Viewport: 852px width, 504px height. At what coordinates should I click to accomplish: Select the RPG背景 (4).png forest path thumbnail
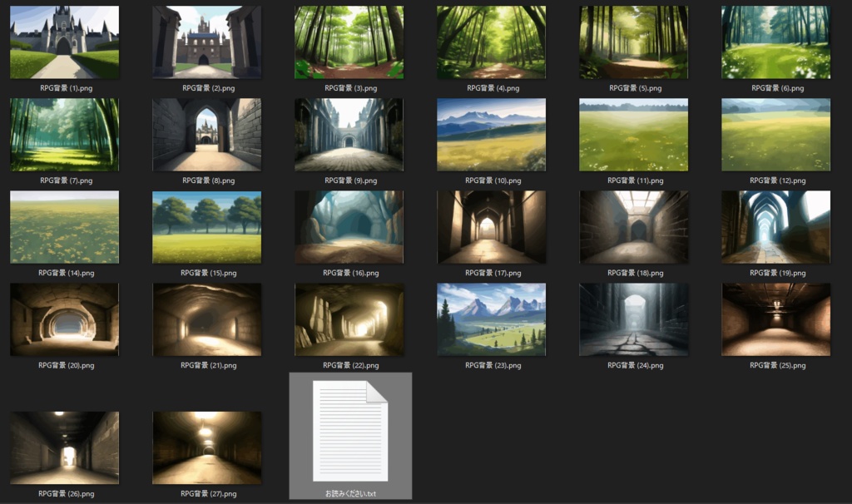point(491,42)
